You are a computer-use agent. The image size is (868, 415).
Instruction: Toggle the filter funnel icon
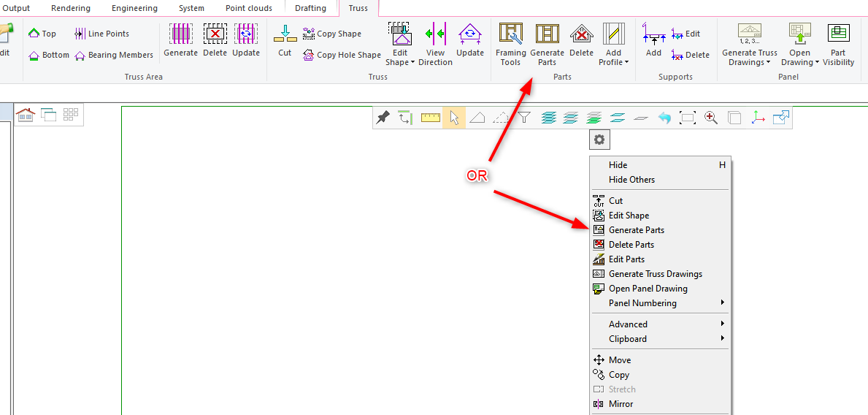[x=523, y=118]
